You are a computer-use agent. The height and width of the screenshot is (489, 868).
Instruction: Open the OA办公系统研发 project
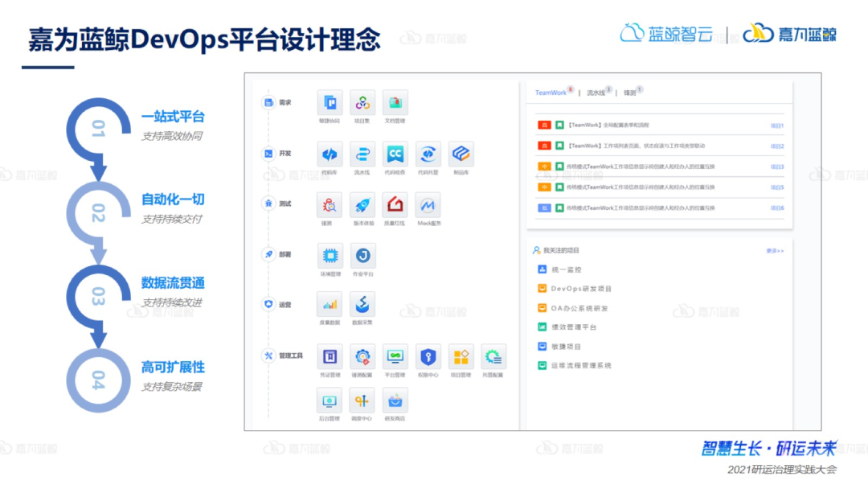579,308
